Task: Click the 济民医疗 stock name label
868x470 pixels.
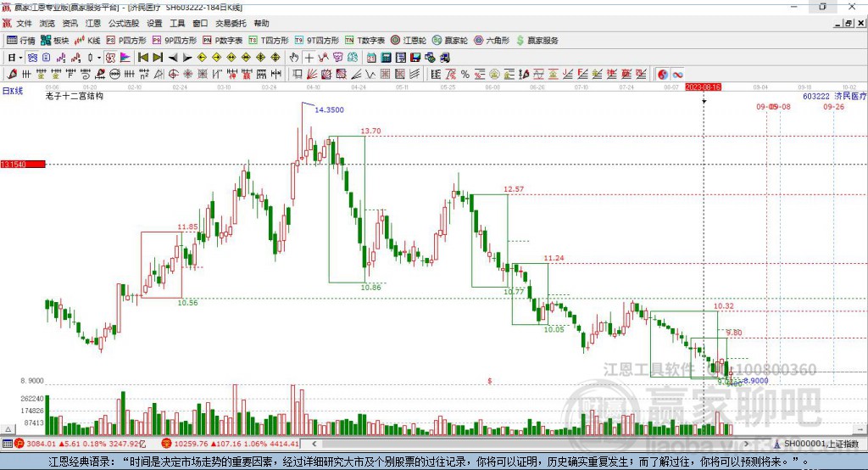Action: point(850,96)
